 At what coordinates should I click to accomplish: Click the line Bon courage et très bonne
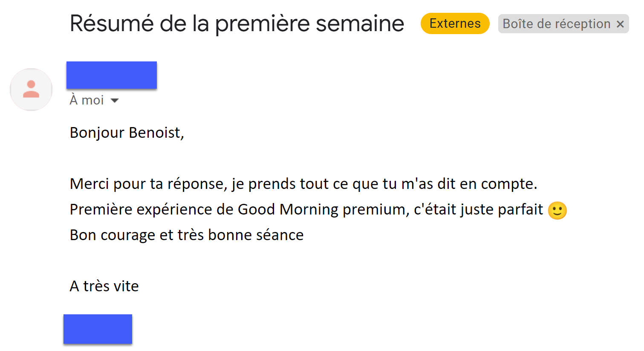[186, 235]
